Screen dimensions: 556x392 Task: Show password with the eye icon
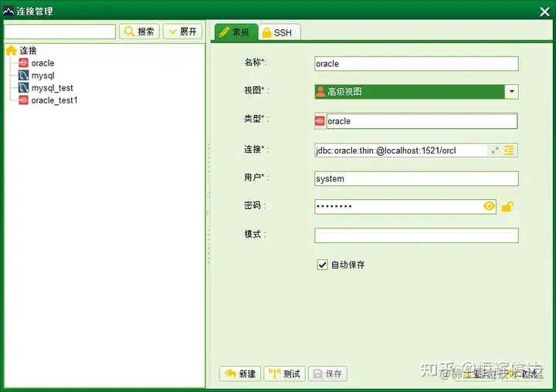click(x=489, y=206)
